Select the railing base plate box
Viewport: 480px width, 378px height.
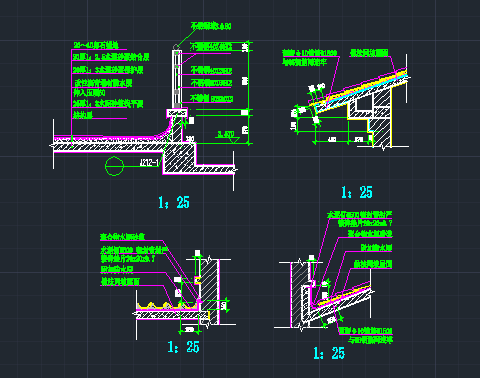coord(177,113)
